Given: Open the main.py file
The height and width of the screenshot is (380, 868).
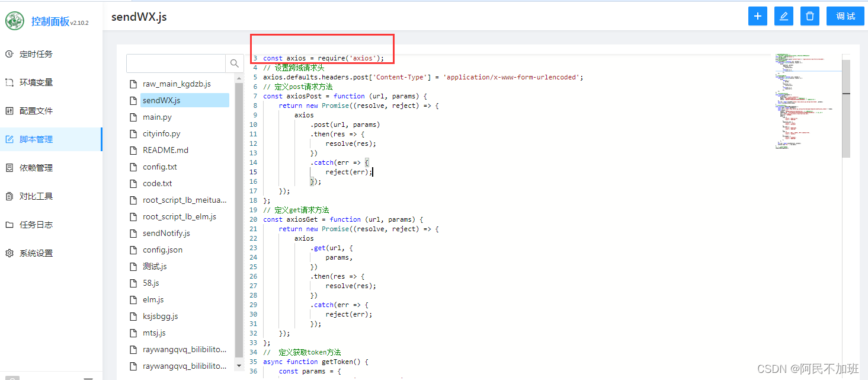Looking at the screenshot, I should coord(159,117).
